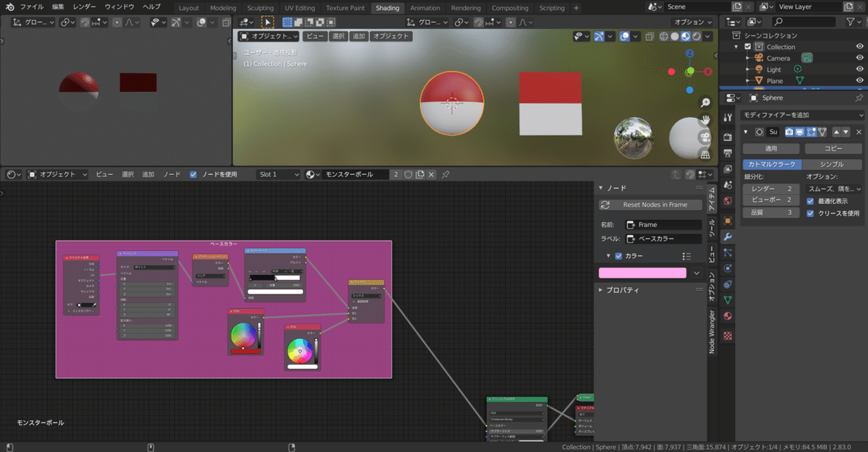Click the モンスターボール material name field
Viewport: 868px width, 452px height.
[x=355, y=174]
